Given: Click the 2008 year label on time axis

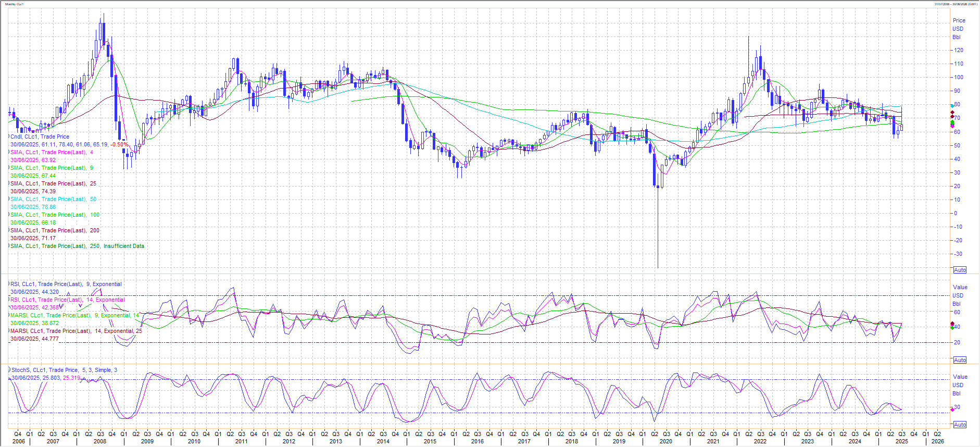Looking at the screenshot, I should 100,441.
